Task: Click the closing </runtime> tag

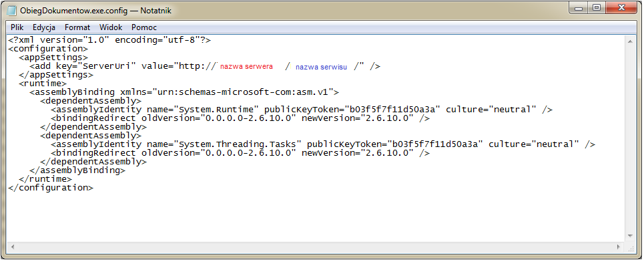Action: (x=45, y=178)
